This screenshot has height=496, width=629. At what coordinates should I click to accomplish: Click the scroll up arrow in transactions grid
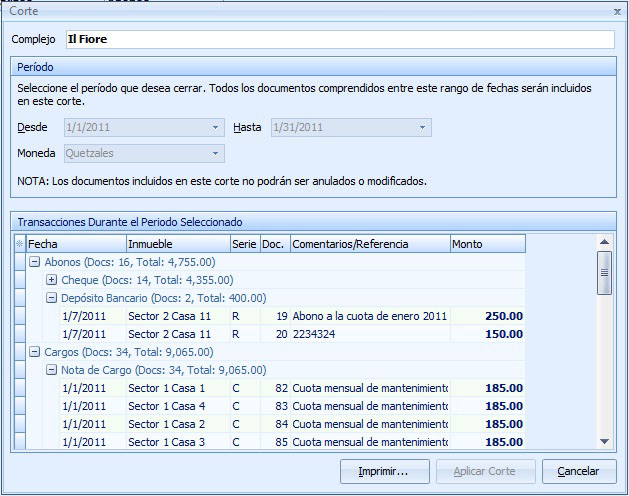604,242
